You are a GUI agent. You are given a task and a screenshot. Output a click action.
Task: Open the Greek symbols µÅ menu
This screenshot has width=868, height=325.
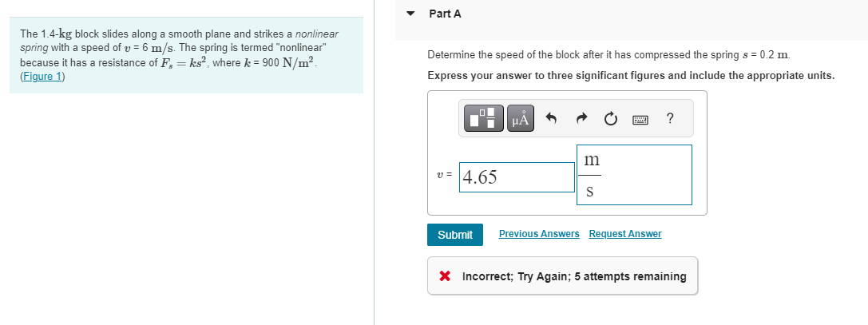pos(521,118)
